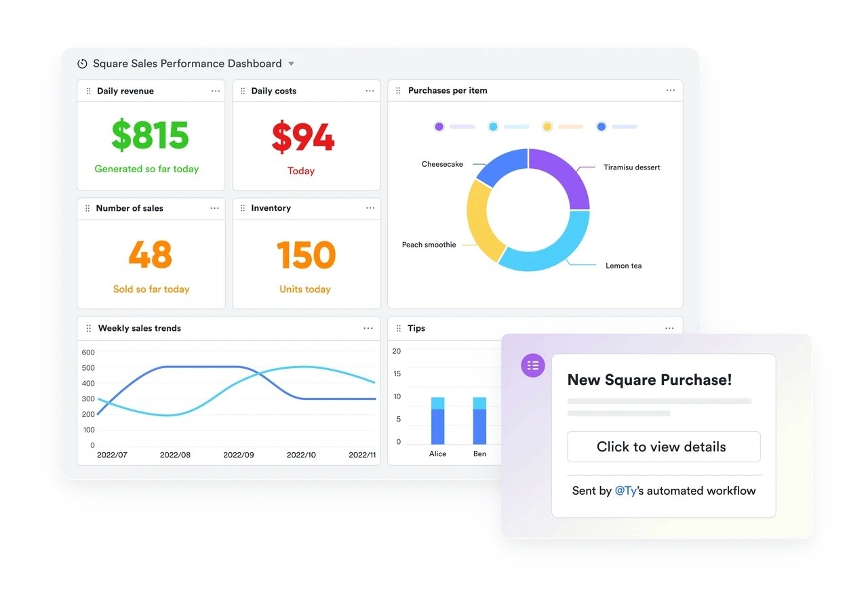This screenshot has width=868, height=606.
Task: Click the 2022/09 axis label
Action: coord(239,455)
